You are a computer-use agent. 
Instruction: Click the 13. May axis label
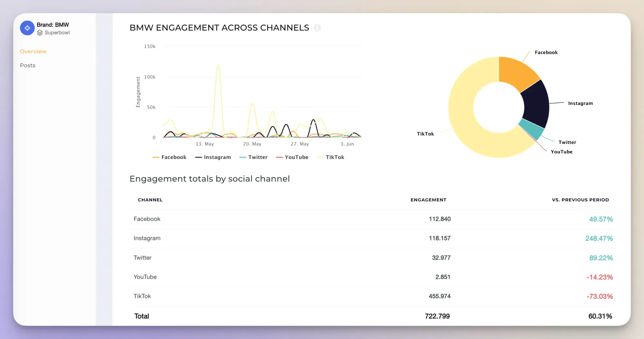(x=205, y=144)
